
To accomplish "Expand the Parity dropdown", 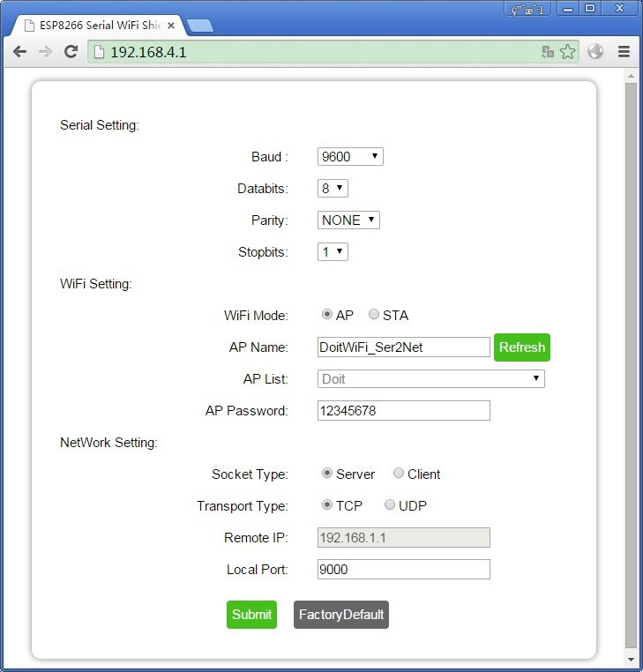I will click(x=348, y=220).
